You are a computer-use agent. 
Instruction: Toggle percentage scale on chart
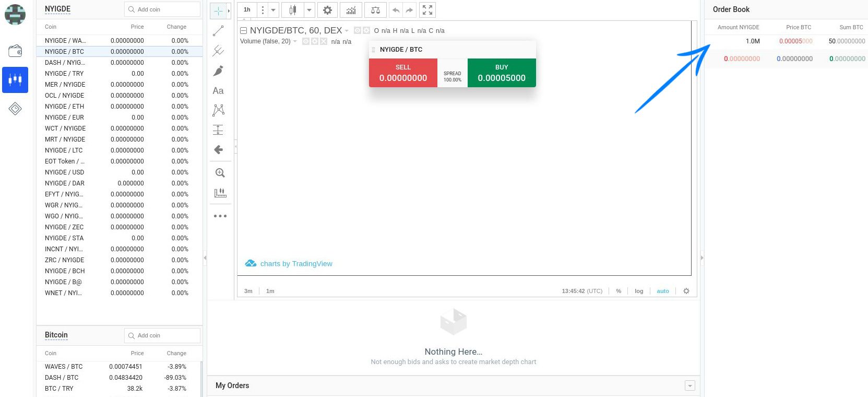pos(619,291)
